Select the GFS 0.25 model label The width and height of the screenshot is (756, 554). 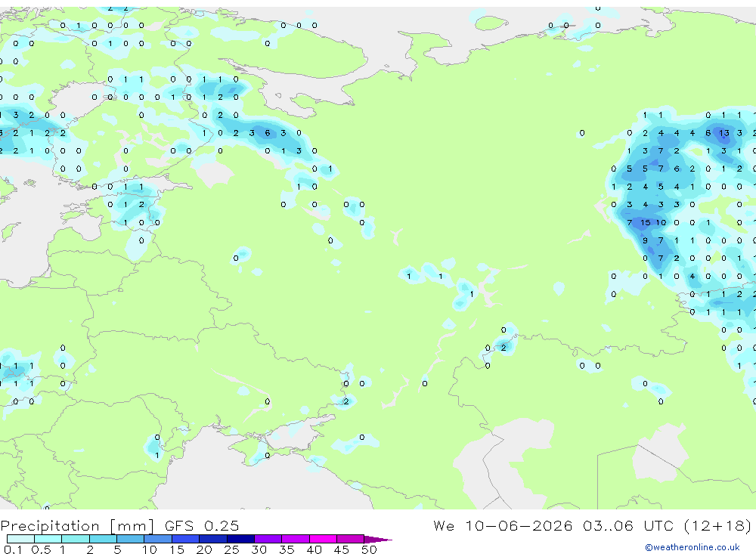[x=202, y=525]
